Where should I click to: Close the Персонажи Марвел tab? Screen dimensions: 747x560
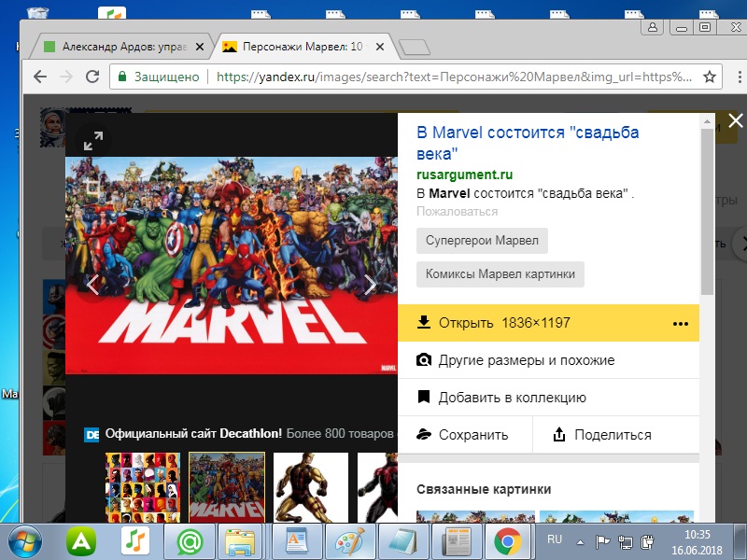tap(380, 47)
